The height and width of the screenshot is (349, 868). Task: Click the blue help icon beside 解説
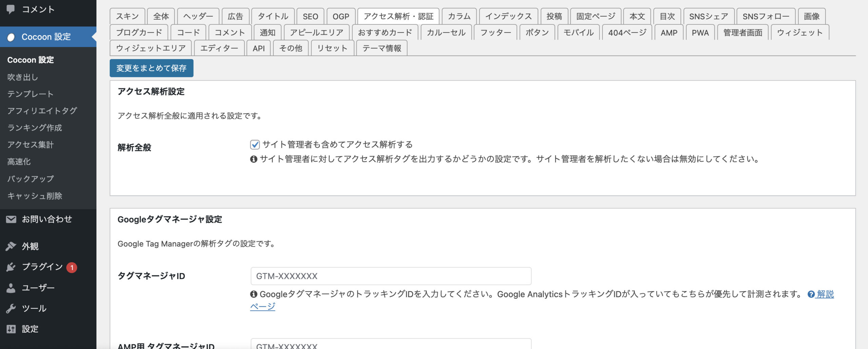pyautogui.click(x=811, y=294)
